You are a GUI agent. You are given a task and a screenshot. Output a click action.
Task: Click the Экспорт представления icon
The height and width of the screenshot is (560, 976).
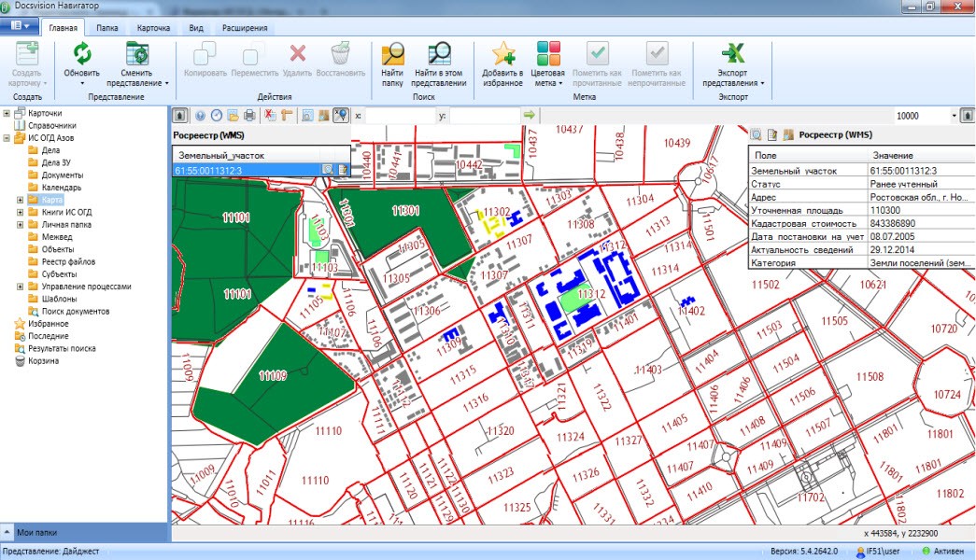point(732,53)
